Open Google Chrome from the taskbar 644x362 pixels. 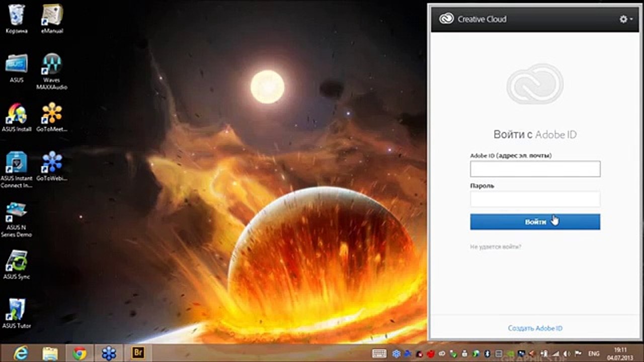click(x=79, y=353)
